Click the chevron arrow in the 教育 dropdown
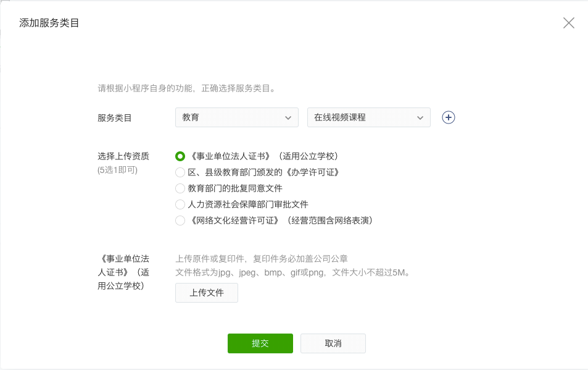Viewport: 588px width, 370px height. 288,118
